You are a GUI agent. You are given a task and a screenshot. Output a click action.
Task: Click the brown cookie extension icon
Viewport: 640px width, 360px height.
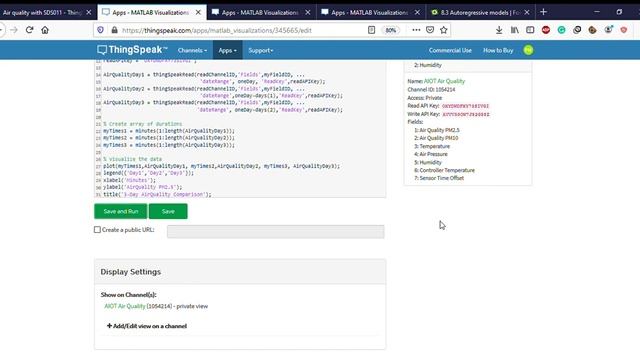click(592, 30)
